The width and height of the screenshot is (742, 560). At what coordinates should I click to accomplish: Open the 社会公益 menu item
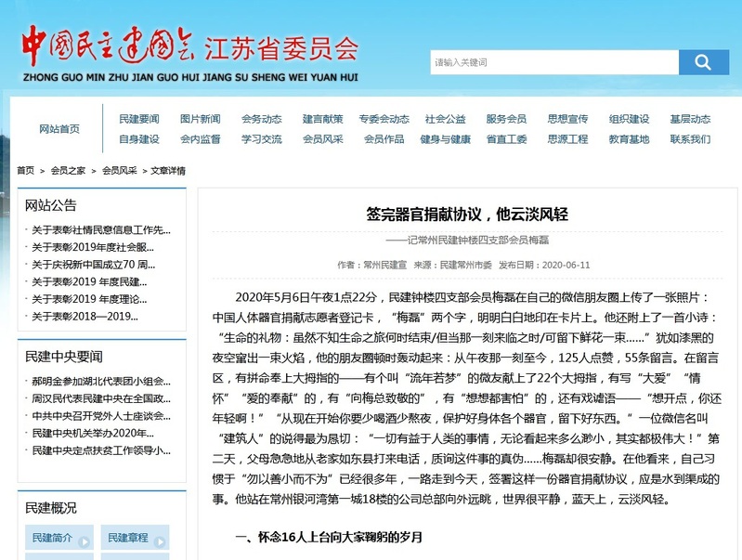click(x=446, y=119)
